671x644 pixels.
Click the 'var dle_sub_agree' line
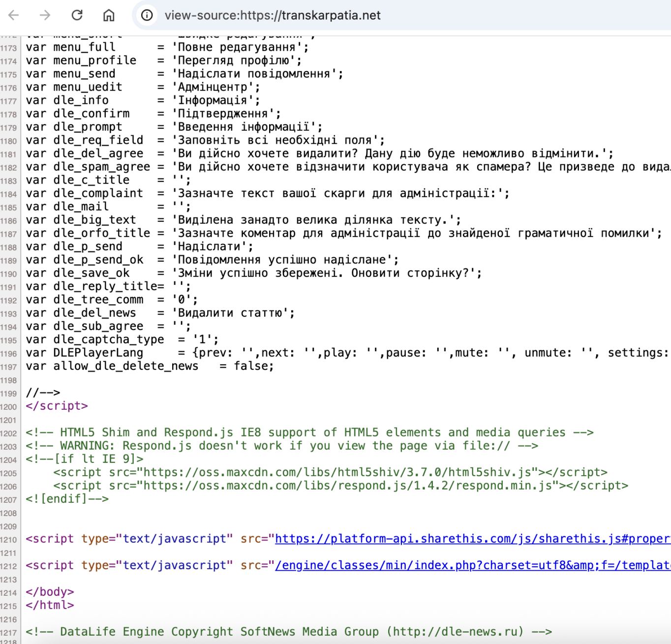pyautogui.click(x=108, y=326)
